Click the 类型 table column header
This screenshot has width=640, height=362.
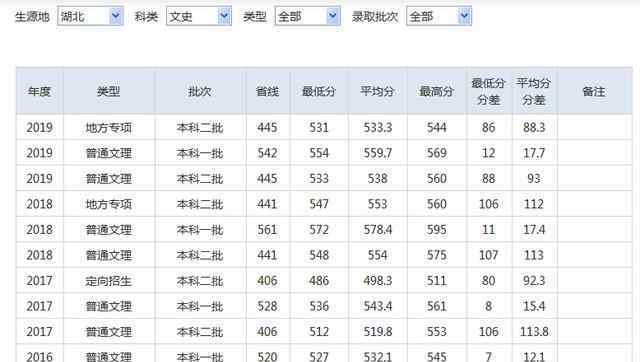pyautogui.click(x=109, y=91)
